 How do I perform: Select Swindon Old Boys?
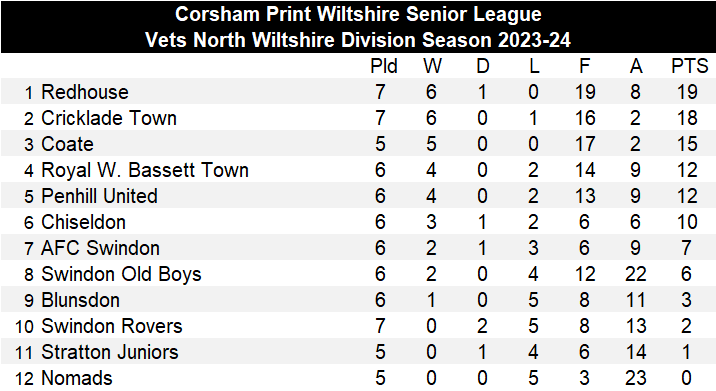tap(121, 275)
